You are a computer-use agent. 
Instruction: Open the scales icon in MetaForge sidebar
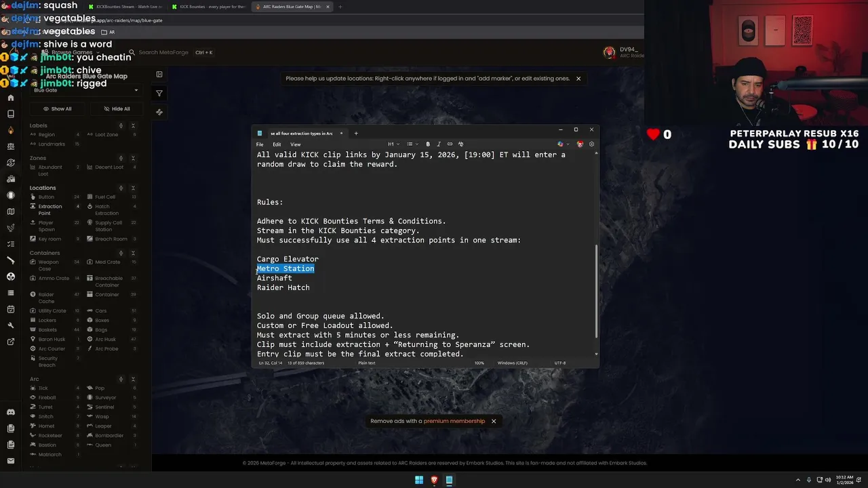click(10, 146)
